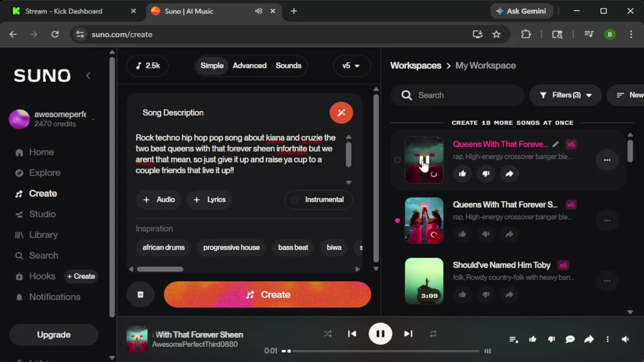Dislike Should've Named Him Toby
The height and width of the screenshot is (362, 644).
pyautogui.click(x=486, y=294)
